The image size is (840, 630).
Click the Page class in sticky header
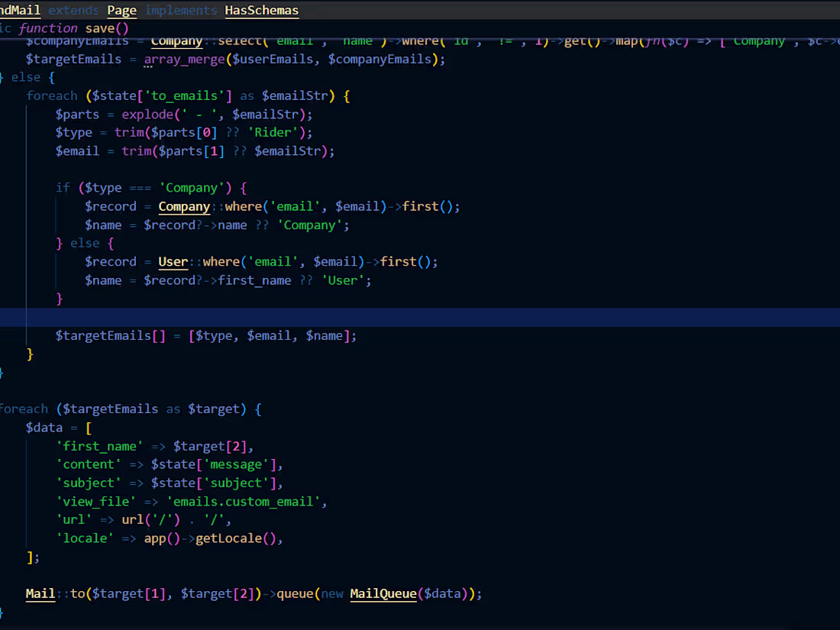coord(121,10)
